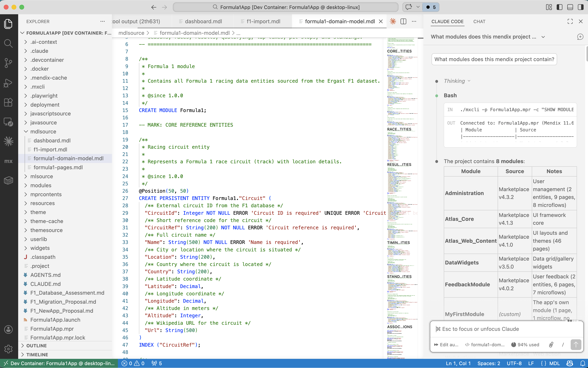Open the Search view in activity bar

pyautogui.click(x=8, y=44)
